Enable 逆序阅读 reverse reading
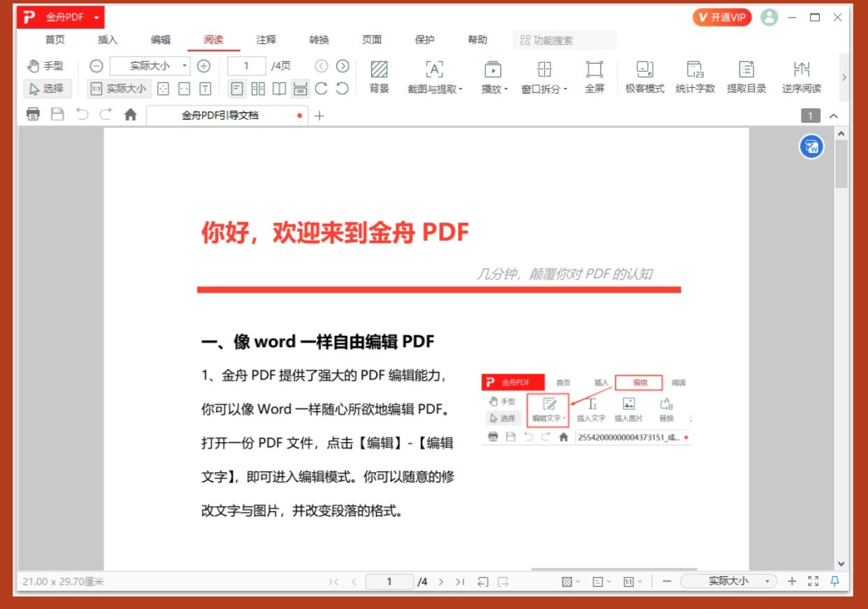 click(802, 77)
